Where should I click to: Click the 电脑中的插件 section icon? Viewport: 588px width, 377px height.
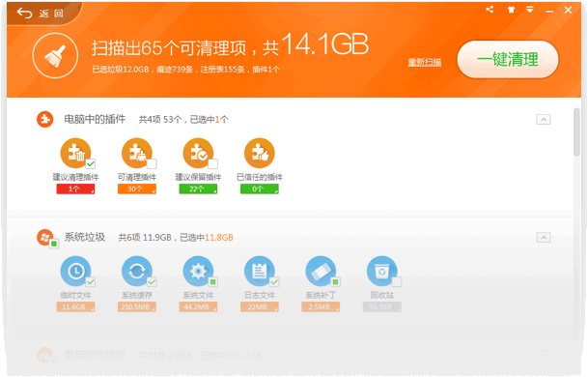(44, 120)
